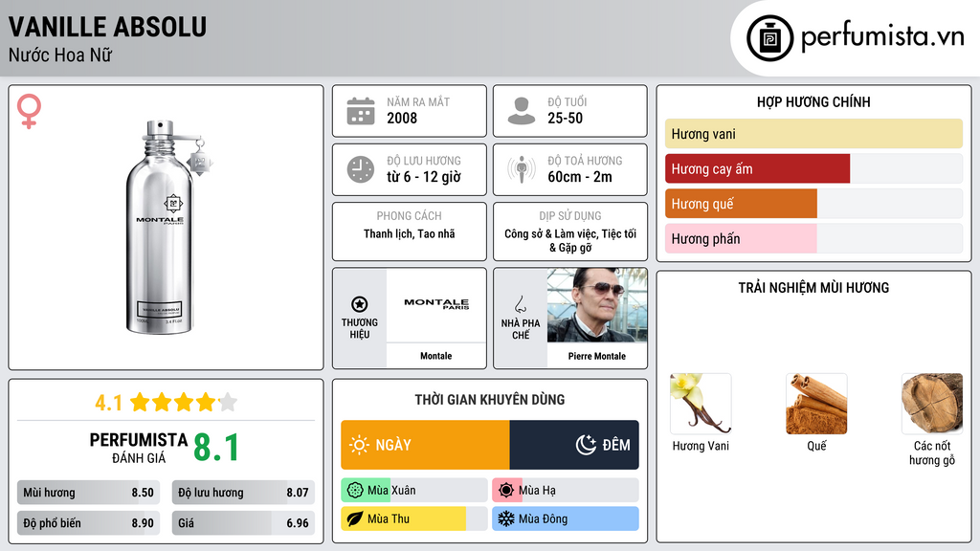Screen dimensions: 980x551
Task: Open the Quế cinnamon sticks thumbnail
Action: click(816, 404)
